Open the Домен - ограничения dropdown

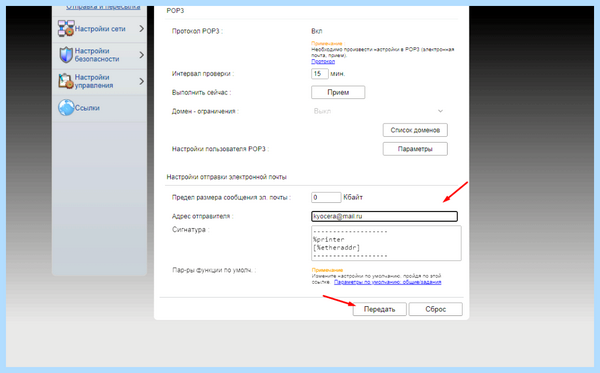pos(379,111)
